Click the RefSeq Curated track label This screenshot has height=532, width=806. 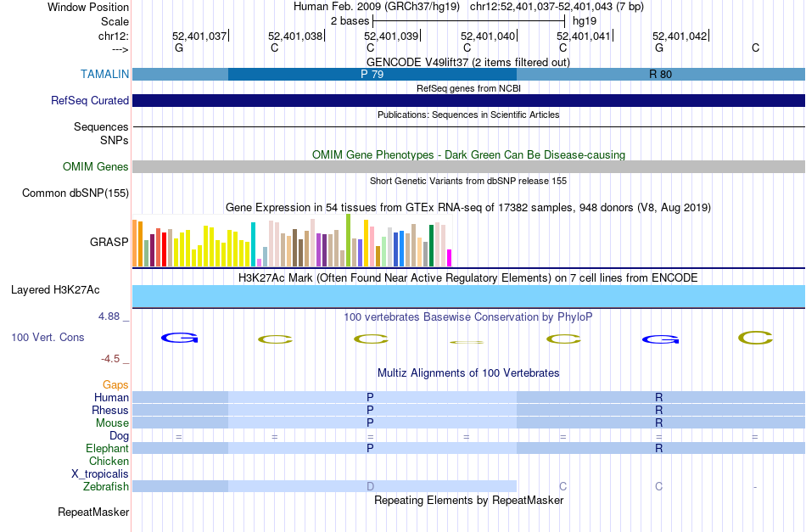pyautogui.click(x=89, y=100)
